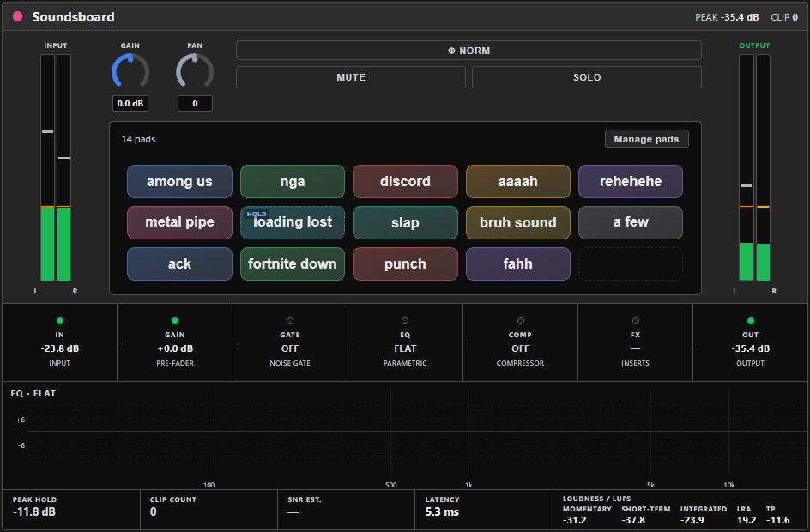Play the discord pad
810x532 pixels.
point(405,181)
